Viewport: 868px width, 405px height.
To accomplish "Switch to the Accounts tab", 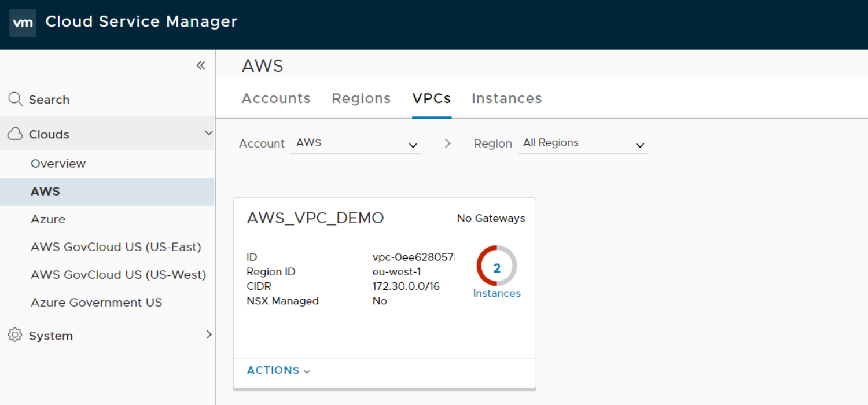I will pyautogui.click(x=276, y=98).
